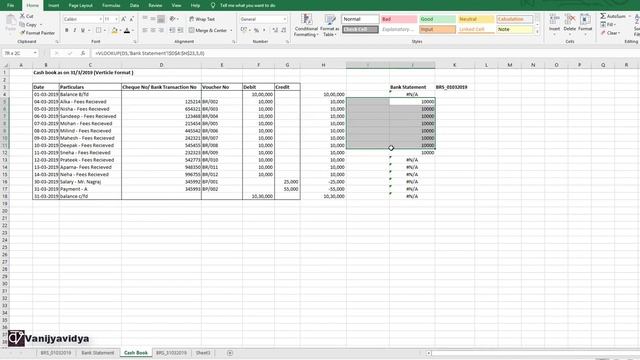This screenshot has height=360, width=640.
Task: Toggle Align Left in Alignment group
Action: pyautogui.click(x=145, y=30)
